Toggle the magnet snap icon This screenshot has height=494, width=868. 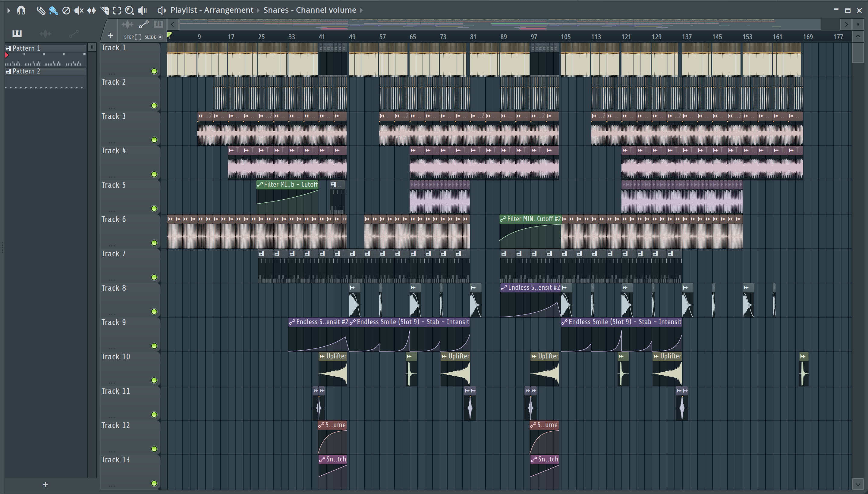click(21, 10)
